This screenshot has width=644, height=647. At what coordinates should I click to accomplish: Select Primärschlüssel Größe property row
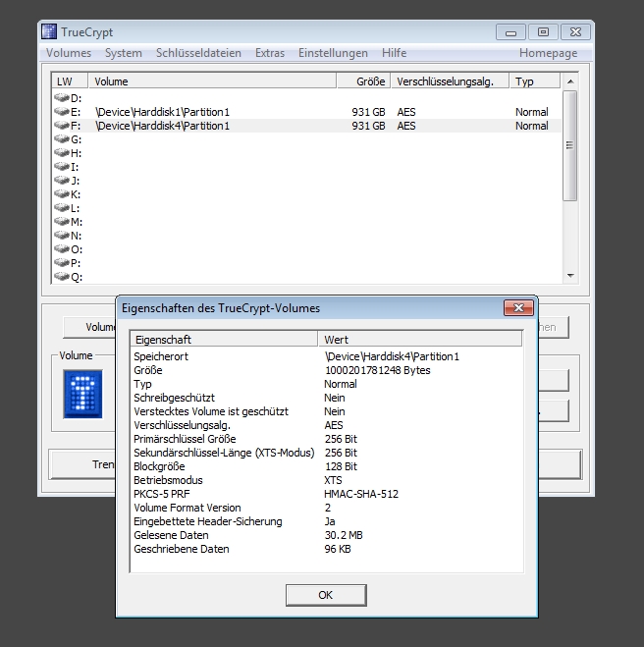point(327,439)
